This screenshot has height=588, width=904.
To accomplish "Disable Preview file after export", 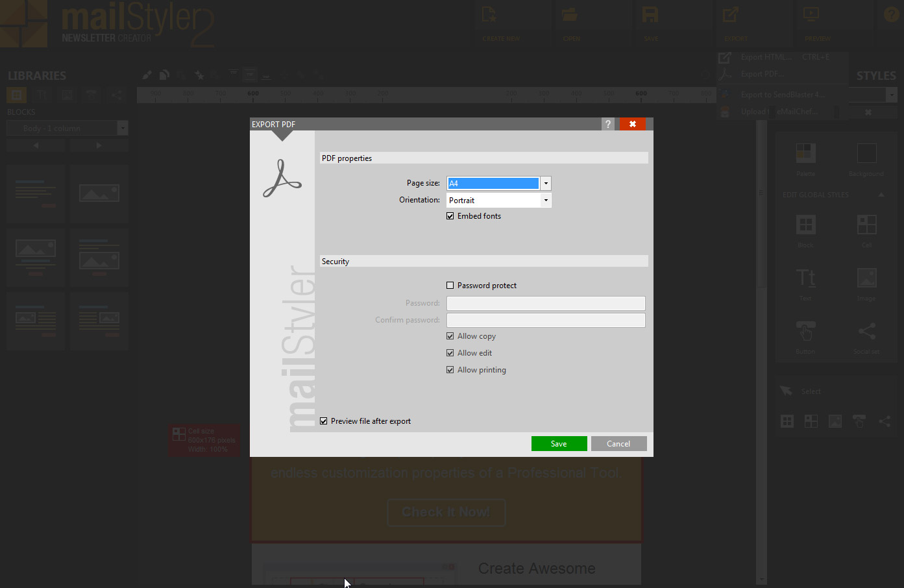I will [x=324, y=421].
